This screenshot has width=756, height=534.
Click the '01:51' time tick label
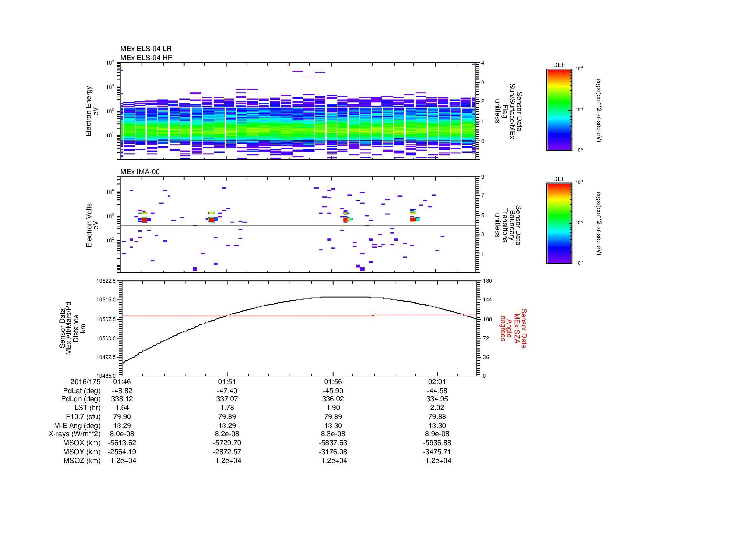click(x=227, y=382)
